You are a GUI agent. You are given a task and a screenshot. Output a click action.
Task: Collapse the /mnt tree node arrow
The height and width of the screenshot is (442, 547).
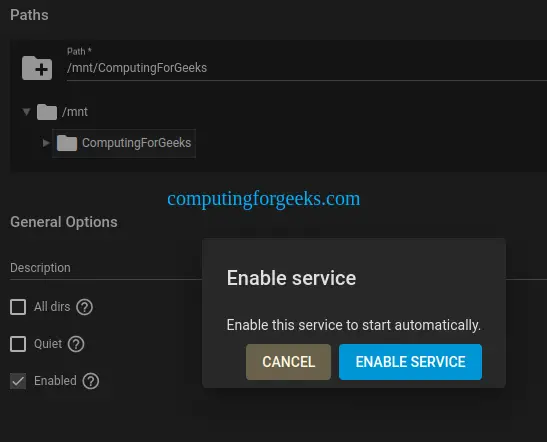pyautogui.click(x=26, y=112)
